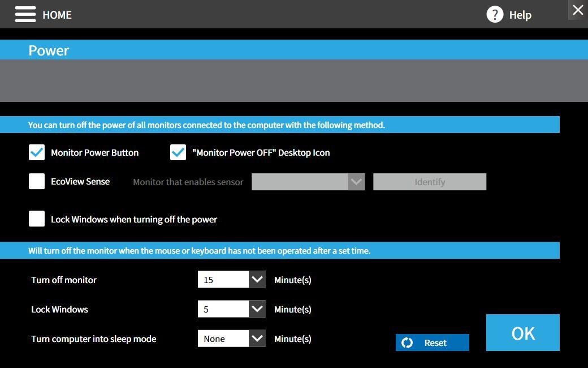Click the Help question mark icon
This screenshot has width=588, height=368.
point(495,15)
